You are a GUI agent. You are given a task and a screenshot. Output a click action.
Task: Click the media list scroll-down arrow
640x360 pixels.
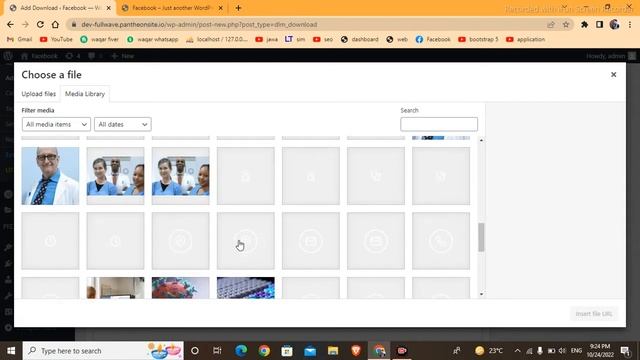point(481,294)
